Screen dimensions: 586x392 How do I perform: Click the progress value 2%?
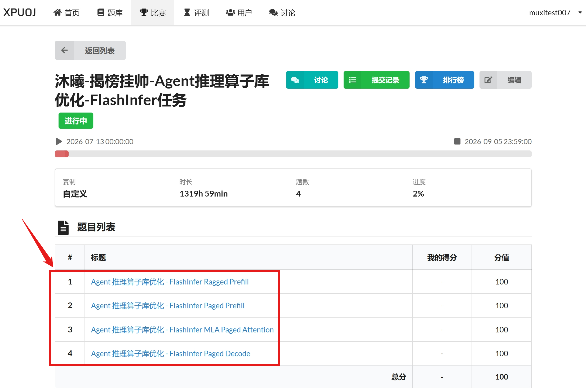point(418,194)
